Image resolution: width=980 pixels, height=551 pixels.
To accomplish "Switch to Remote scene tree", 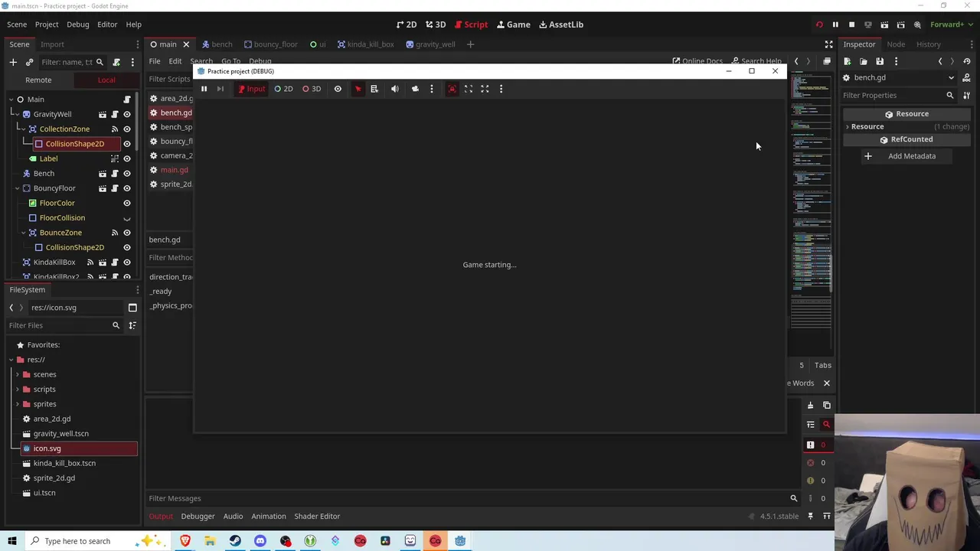I will 38,80.
